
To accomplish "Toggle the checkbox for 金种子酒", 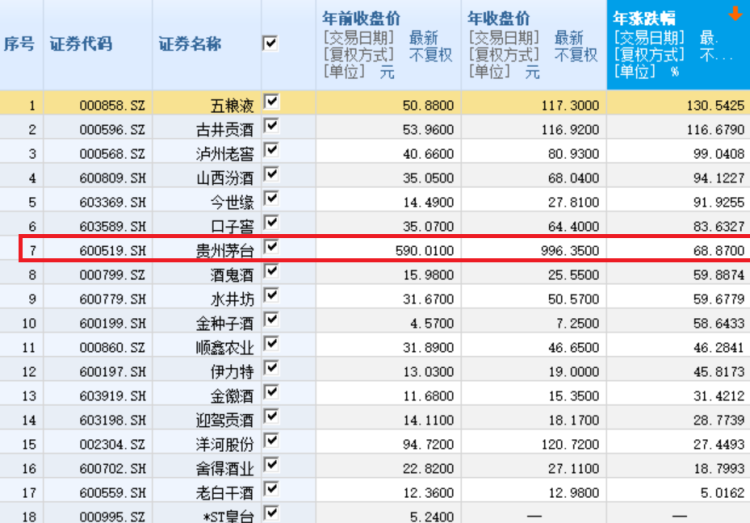I will click(x=271, y=320).
